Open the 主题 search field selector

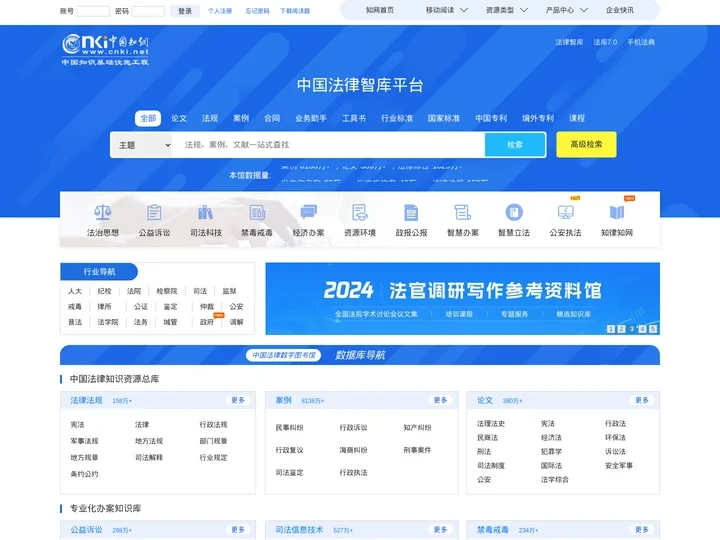tap(141, 145)
